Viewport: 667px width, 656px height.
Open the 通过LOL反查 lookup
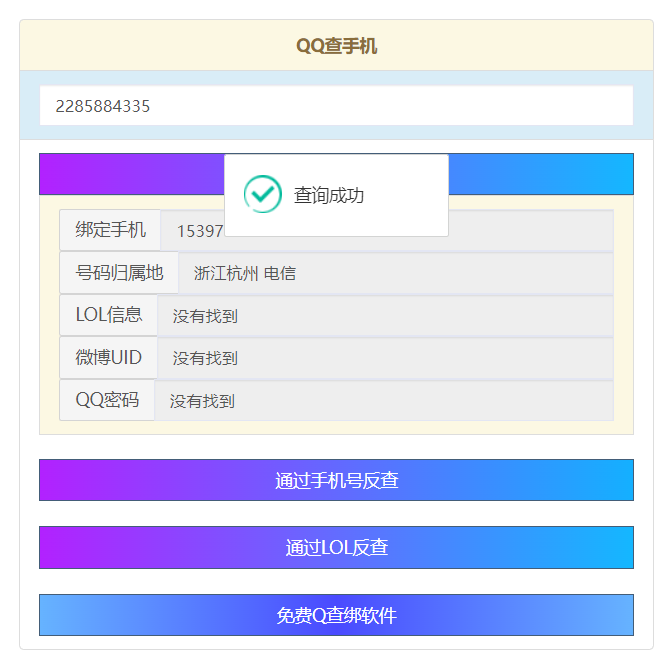pos(336,547)
